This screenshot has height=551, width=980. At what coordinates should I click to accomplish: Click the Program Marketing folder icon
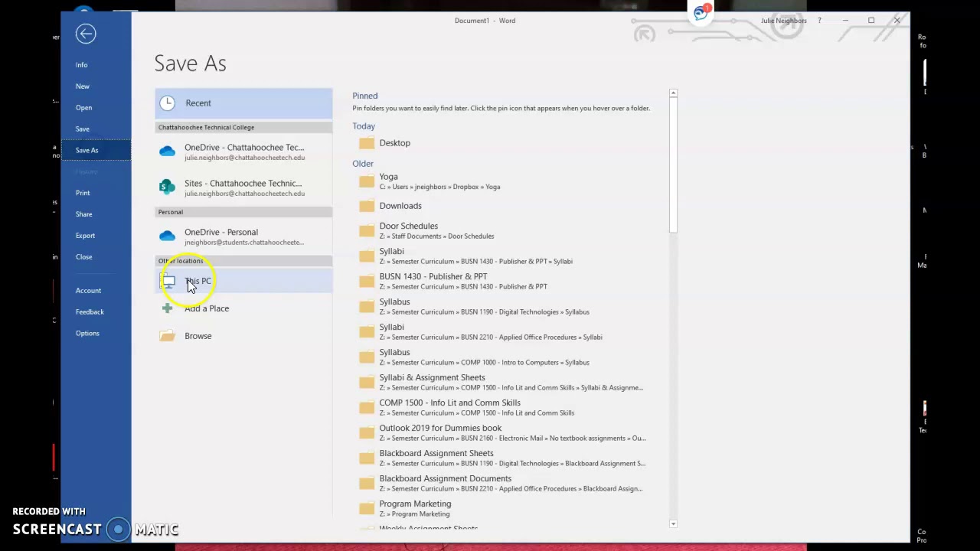click(x=367, y=509)
